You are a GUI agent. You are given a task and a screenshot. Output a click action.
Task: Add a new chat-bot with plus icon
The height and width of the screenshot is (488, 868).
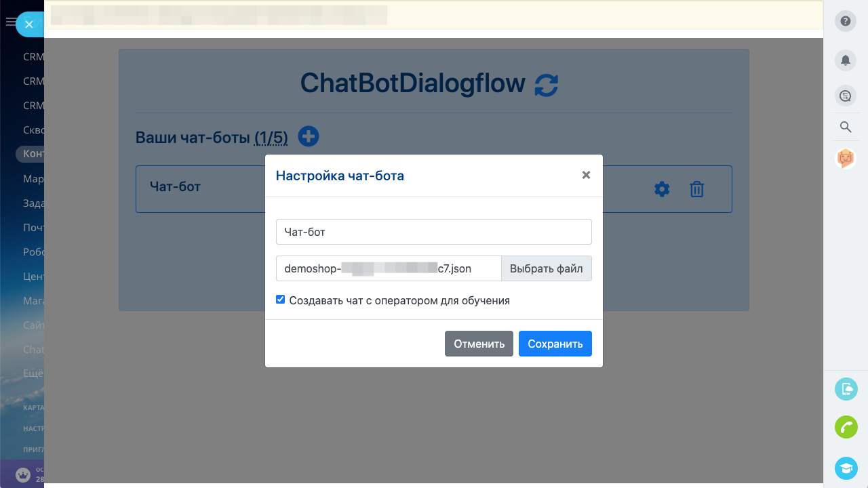[x=309, y=137]
